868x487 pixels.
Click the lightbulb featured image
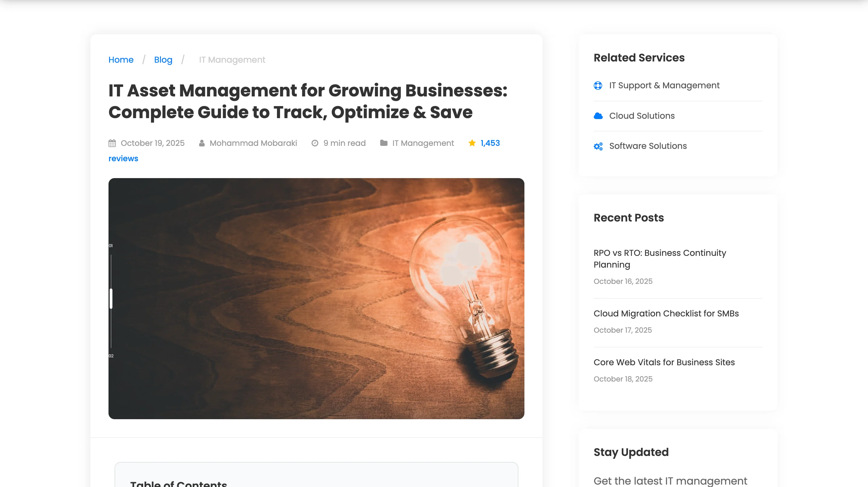317,299
